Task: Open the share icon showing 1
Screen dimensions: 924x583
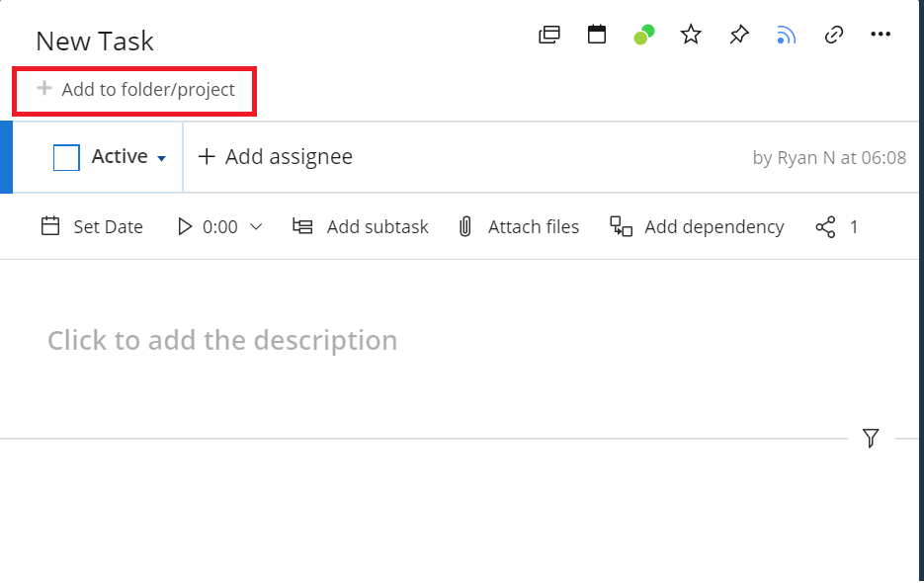Action: point(826,227)
